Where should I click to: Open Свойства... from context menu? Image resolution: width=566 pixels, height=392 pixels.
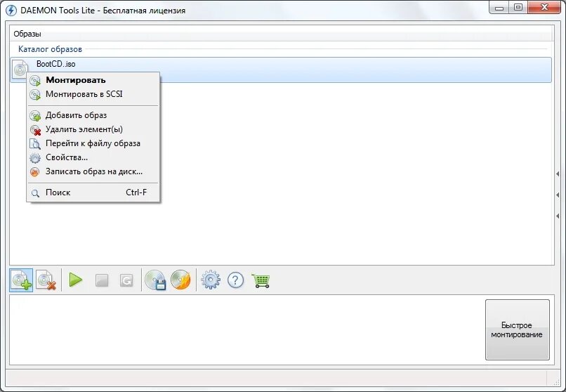tap(93, 157)
